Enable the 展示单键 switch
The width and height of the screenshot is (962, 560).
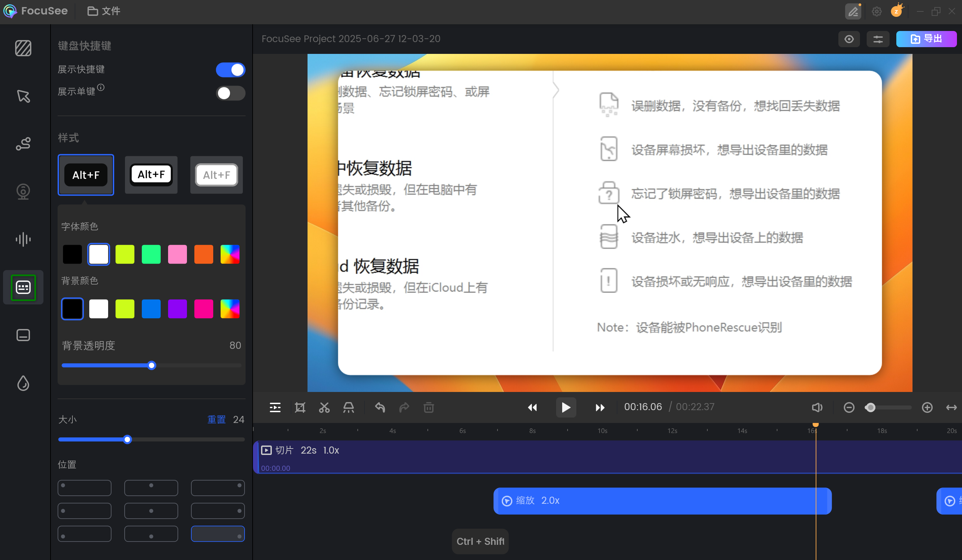[231, 93]
